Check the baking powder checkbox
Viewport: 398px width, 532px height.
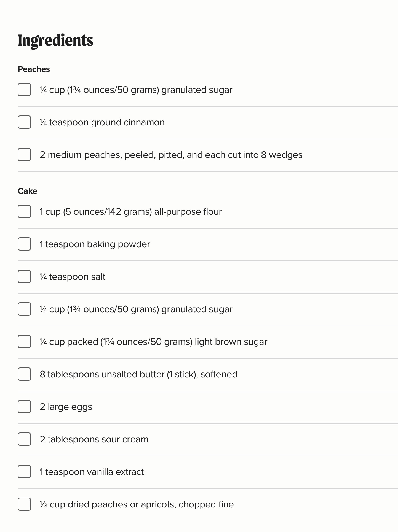[24, 244]
